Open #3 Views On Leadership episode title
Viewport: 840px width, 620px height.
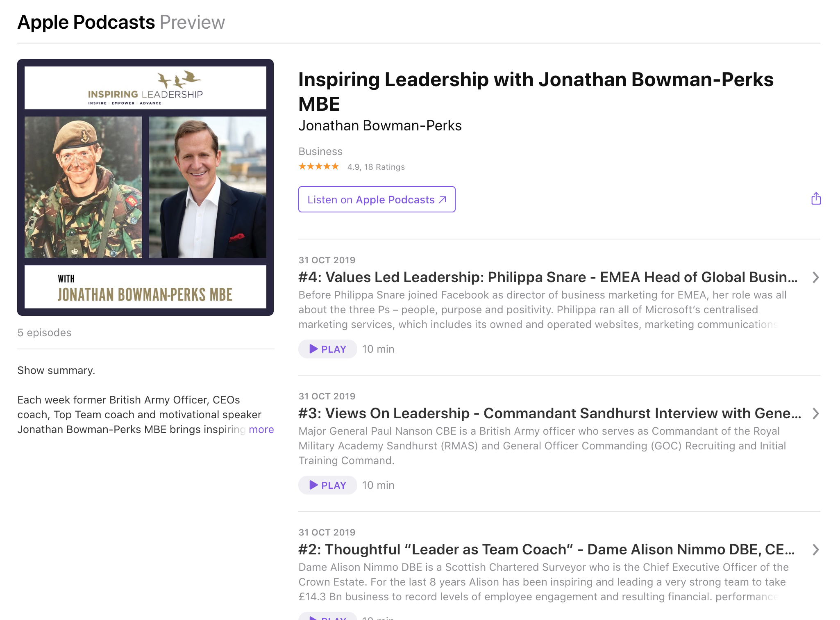(549, 414)
